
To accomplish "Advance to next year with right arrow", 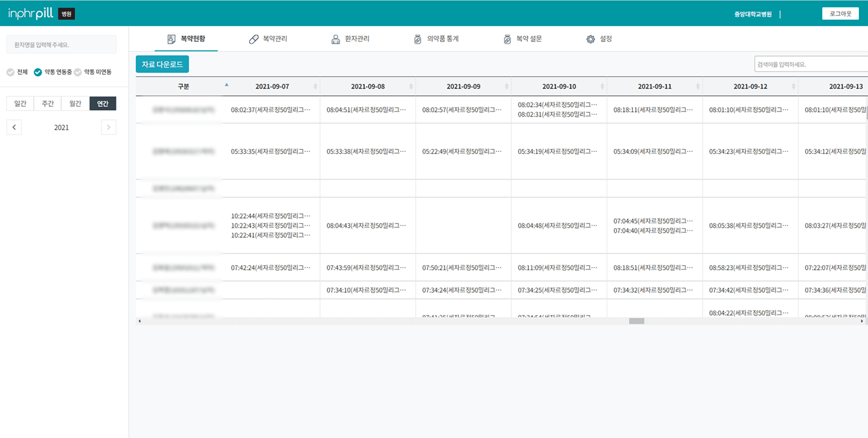I will coord(109,128).
